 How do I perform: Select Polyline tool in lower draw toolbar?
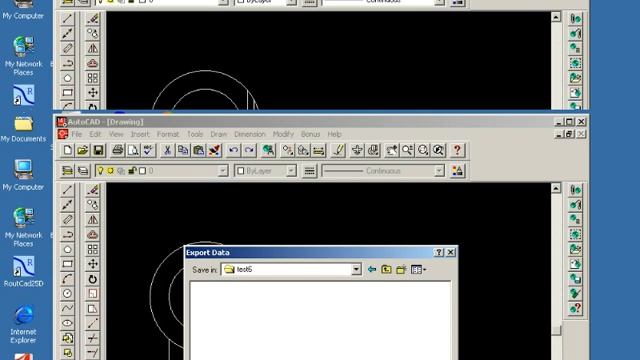click(67, 234)
